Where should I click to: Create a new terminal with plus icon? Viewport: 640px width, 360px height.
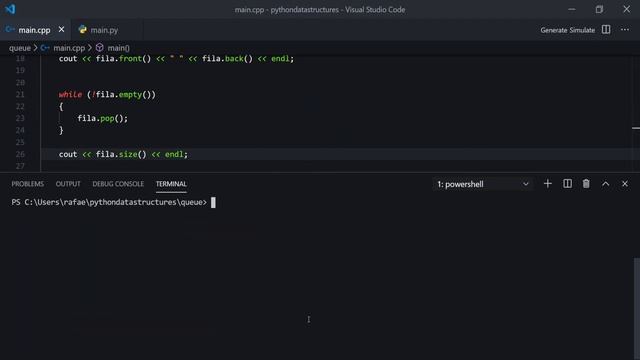pyautogui.click(x=548, y=184)
